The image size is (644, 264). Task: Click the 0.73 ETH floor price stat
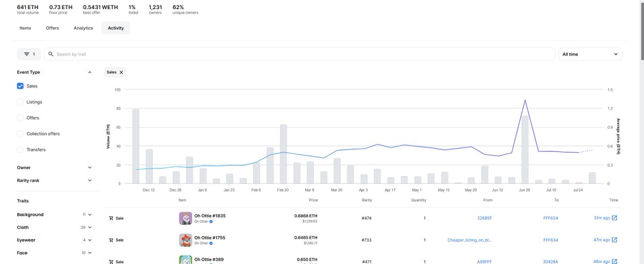(x=60, y=10)
